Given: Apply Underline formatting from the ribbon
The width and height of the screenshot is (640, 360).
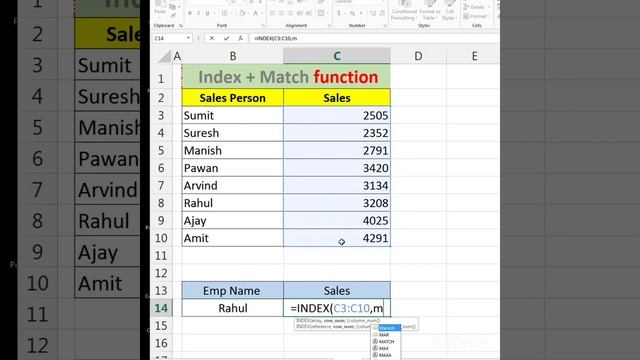Looking at the screenshot, I should [207, 13].
